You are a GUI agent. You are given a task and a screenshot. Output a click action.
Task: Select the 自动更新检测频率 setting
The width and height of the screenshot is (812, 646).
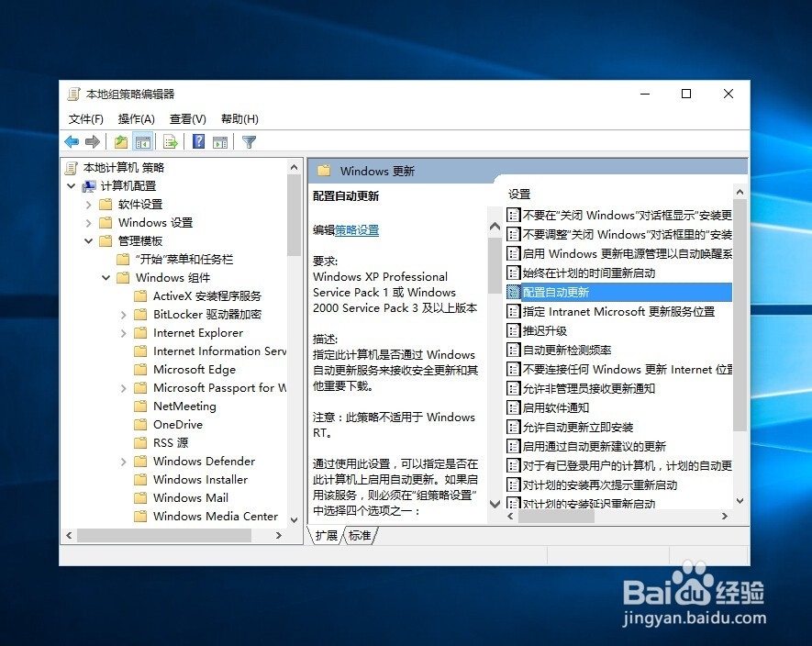566,351
